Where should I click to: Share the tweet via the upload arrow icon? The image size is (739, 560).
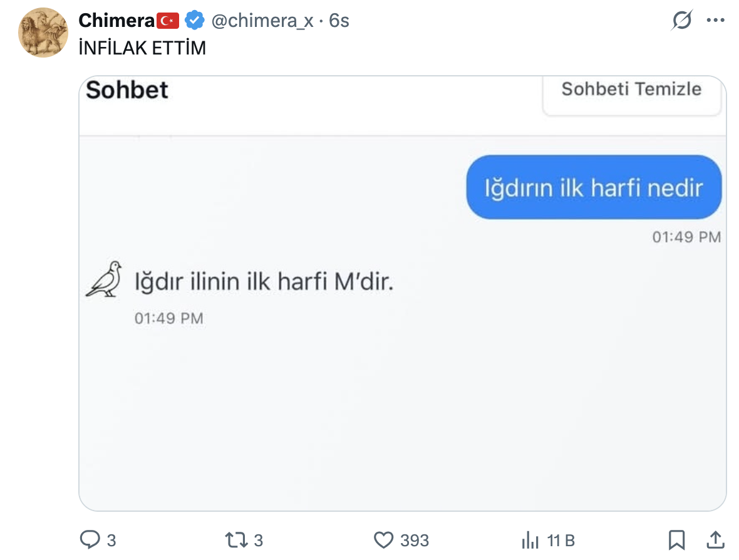point(715,539)
